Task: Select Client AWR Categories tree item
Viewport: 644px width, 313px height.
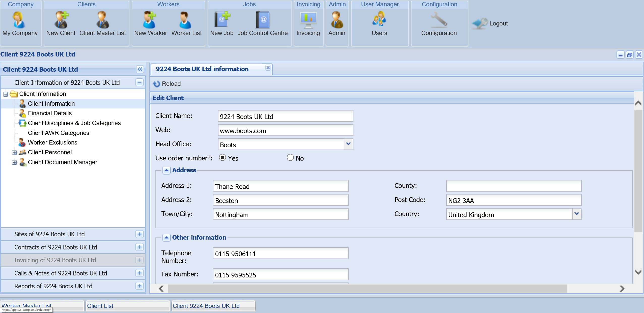Action: point(59,133)
